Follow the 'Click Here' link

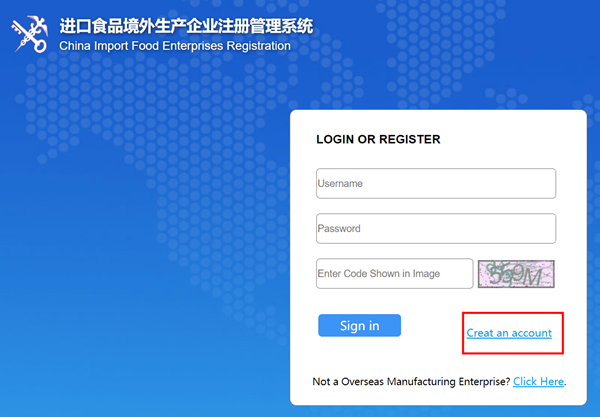pos(538,382)
